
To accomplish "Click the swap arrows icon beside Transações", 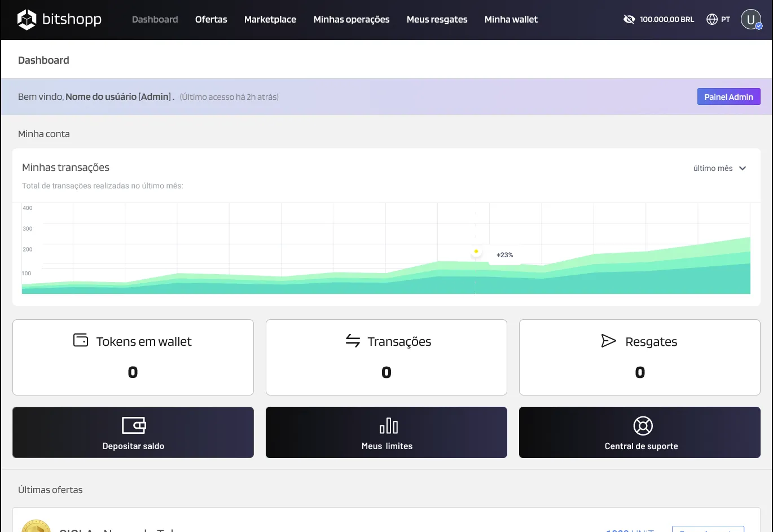I will click(x=353, y=341).
